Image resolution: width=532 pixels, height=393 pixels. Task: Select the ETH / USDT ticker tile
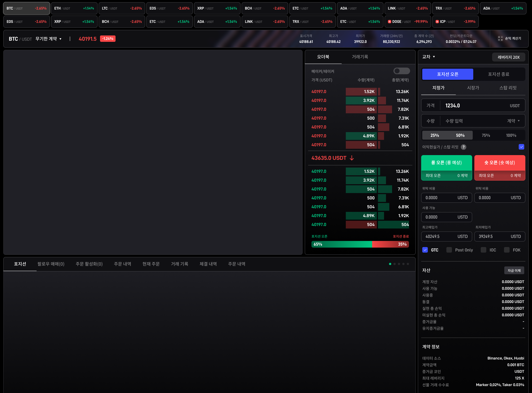(74, 8)
